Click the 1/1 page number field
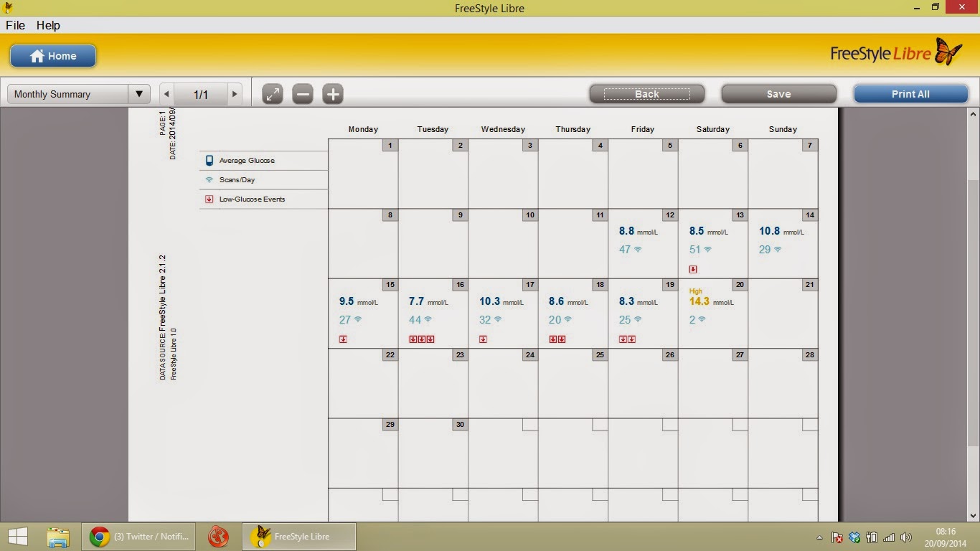The height and width of the screenshot is (551, 980). pyautogui.click(x=201, y=94)
